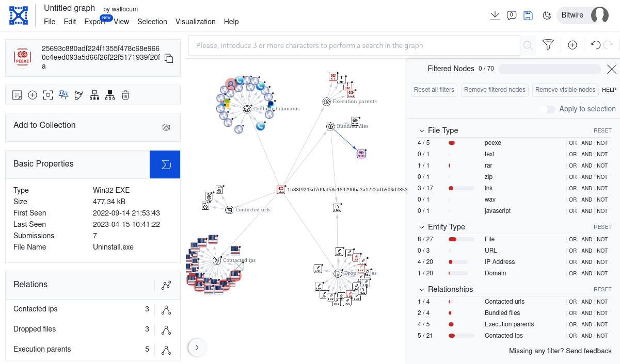Expand Contacted ips relation icon
This screenshot has width=620, height=364.
pos(166,309)
